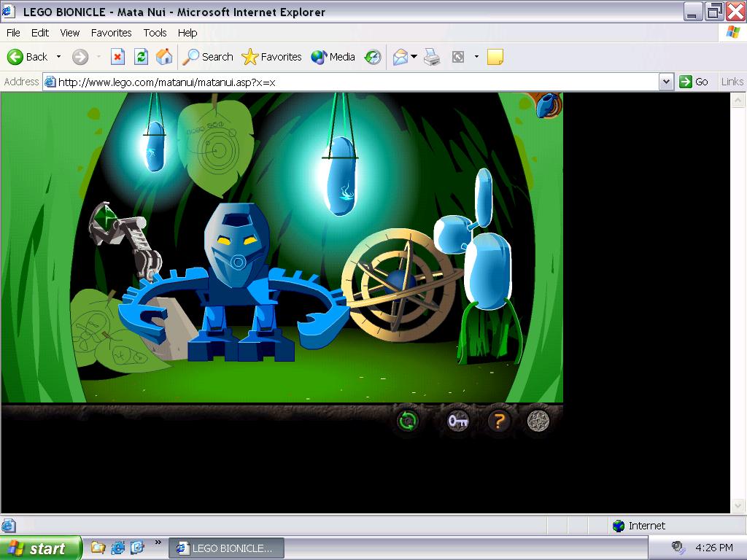This screenshot has height=560, width=747.
Task: Click the Windows Start button
Action: tap(40, 548)
